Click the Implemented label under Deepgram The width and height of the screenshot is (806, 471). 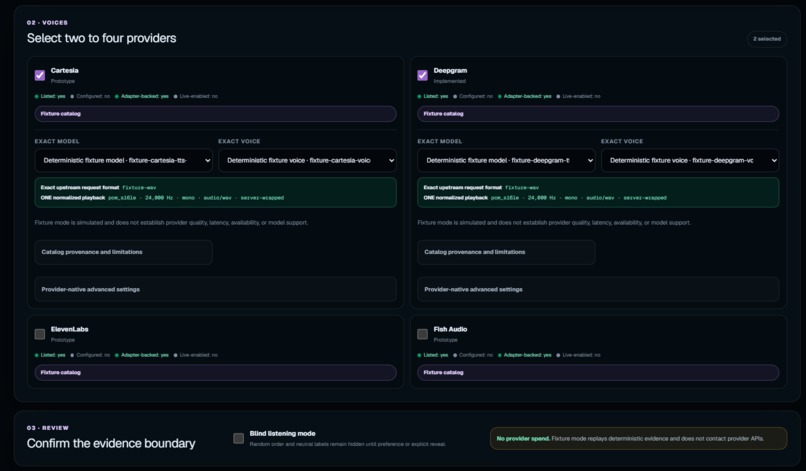449,81
